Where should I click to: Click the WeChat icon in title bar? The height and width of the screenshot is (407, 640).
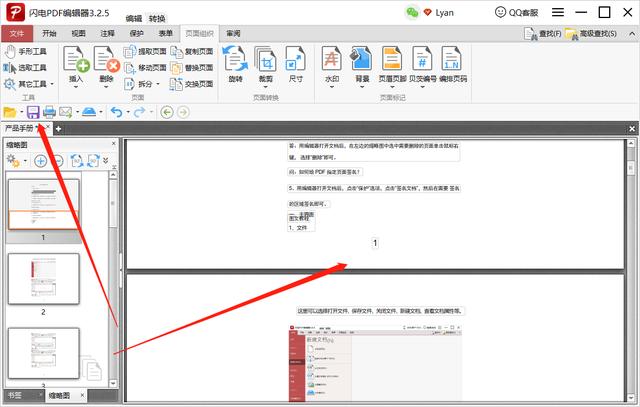[412, 13]
